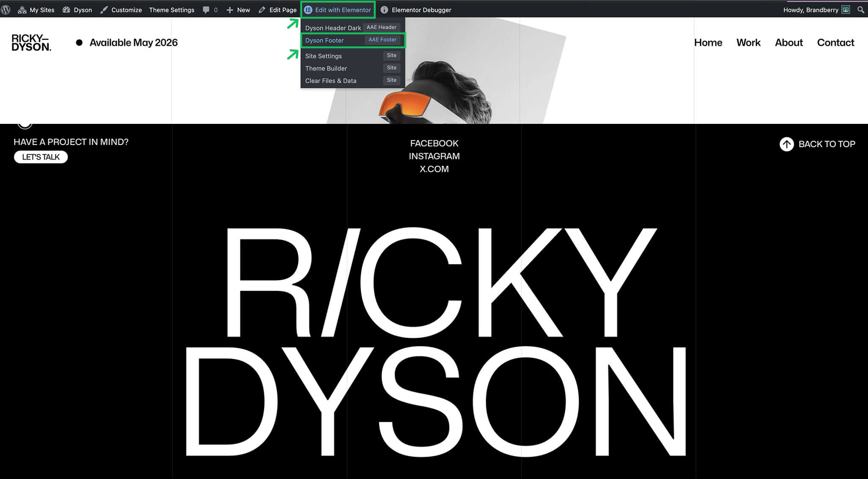This screenshot has width=868, height=479.
Task: Click the Ricky-Dyson site logo
Action: [x=31, y=43]
